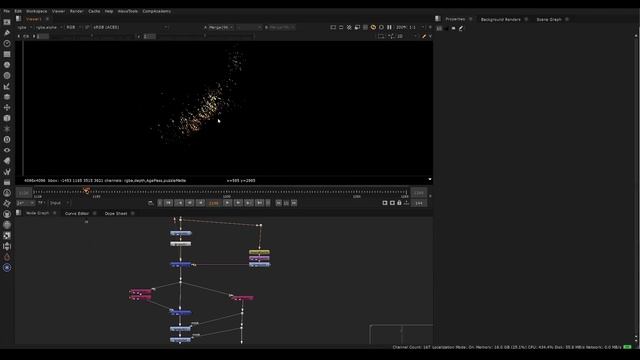Click the orange playhead marker on timeline
Image resolution: width=640 pixels, height=360 pixels.
(87, 191)
